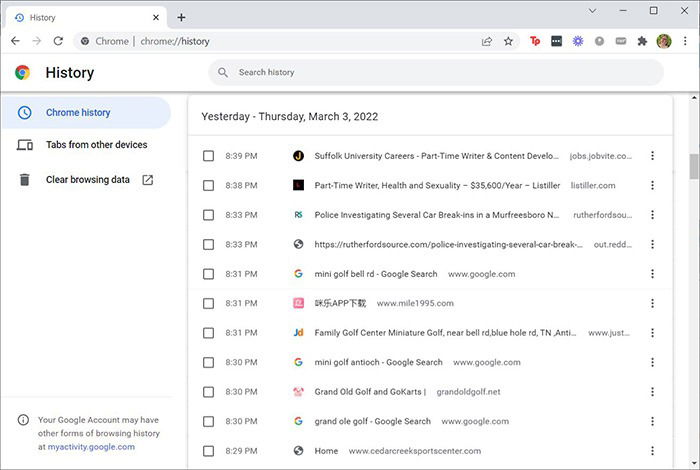Click the Search history field

(440, 72)
